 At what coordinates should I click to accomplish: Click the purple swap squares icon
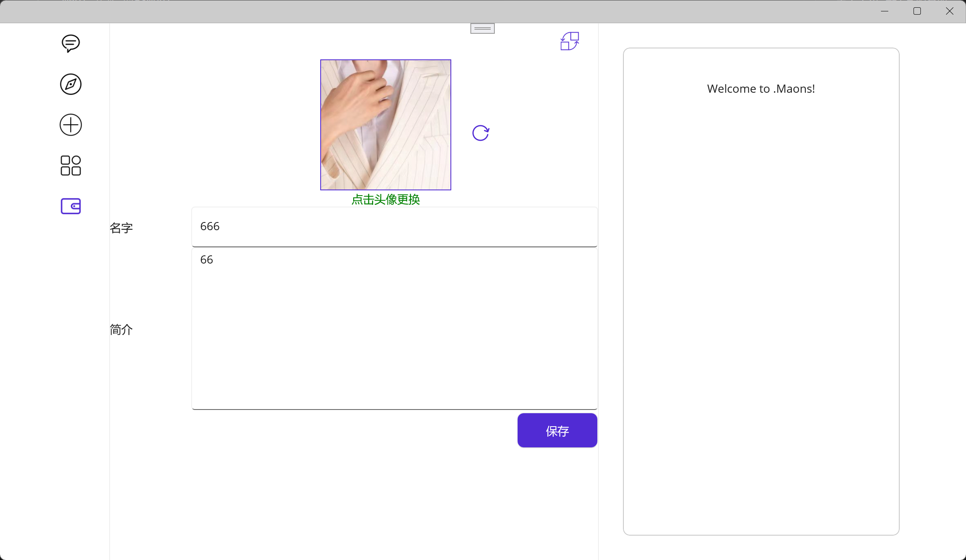click(x=568, y=41)
